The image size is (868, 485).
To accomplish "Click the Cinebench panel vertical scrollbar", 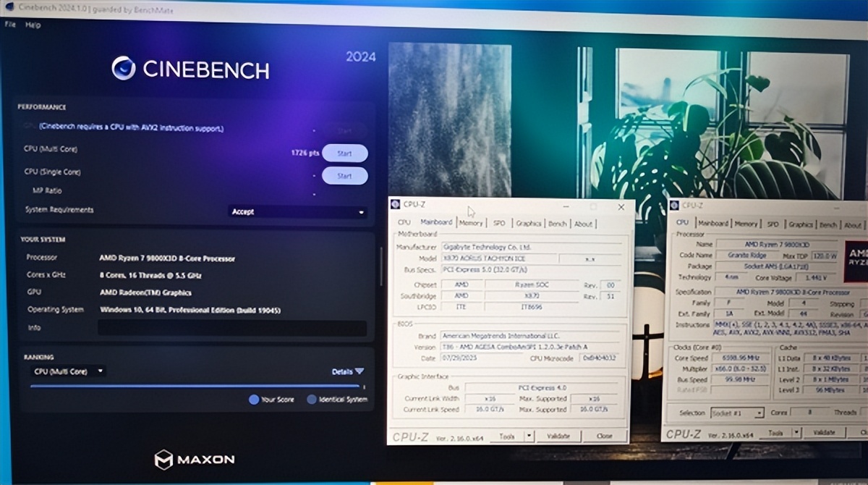I will click(380, 266).
